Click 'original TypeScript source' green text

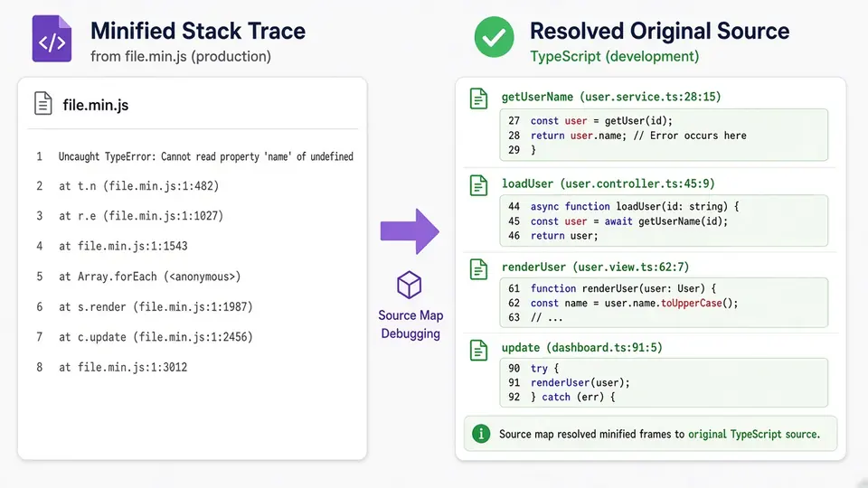(x=753, y=435)
